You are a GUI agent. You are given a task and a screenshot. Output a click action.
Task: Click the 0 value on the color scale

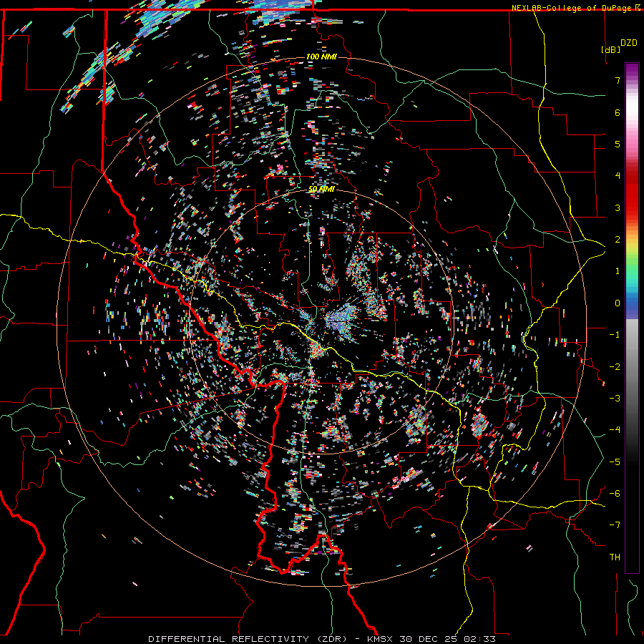point(618,303)
